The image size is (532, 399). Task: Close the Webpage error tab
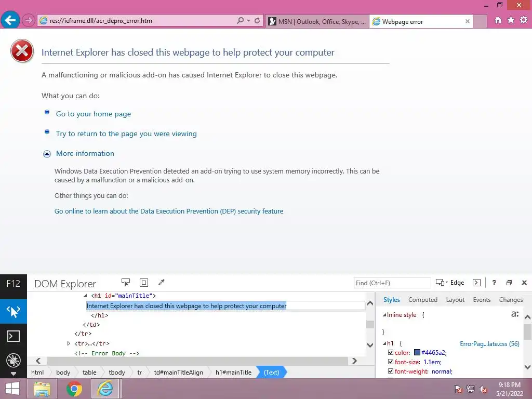coord(467,21)
